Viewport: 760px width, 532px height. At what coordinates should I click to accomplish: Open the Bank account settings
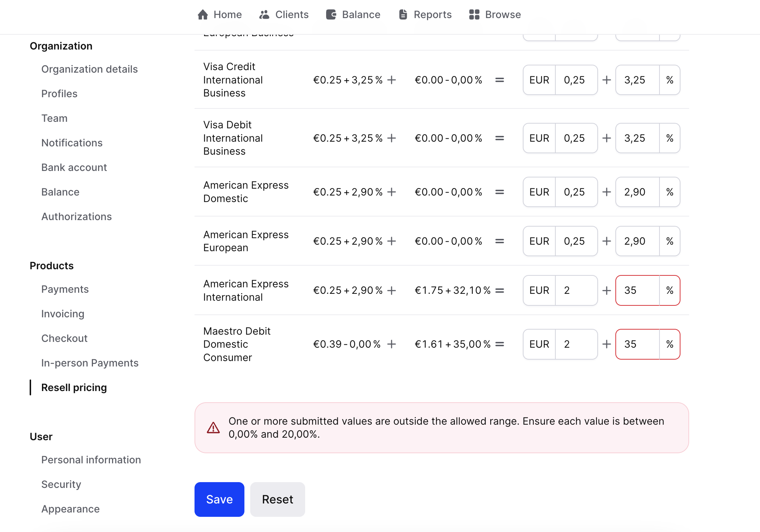(x=74, y=167)
